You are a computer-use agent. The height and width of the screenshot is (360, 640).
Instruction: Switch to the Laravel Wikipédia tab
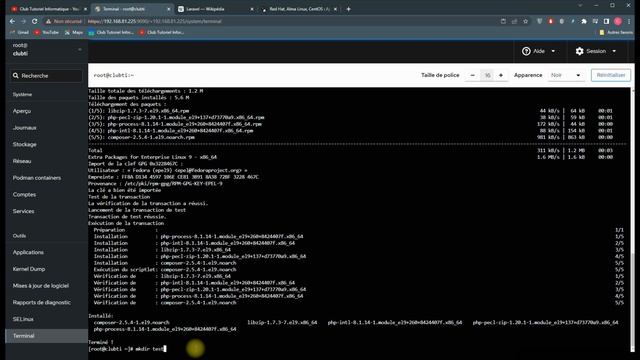(x=216, y=9)
